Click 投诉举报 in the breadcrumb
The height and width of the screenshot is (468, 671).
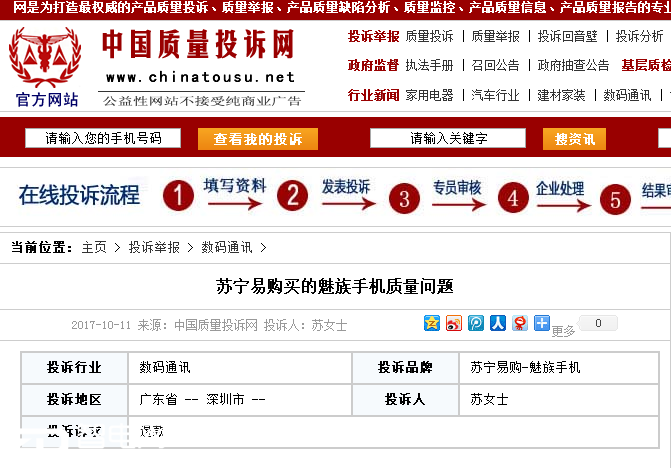(x=154, y=247)
